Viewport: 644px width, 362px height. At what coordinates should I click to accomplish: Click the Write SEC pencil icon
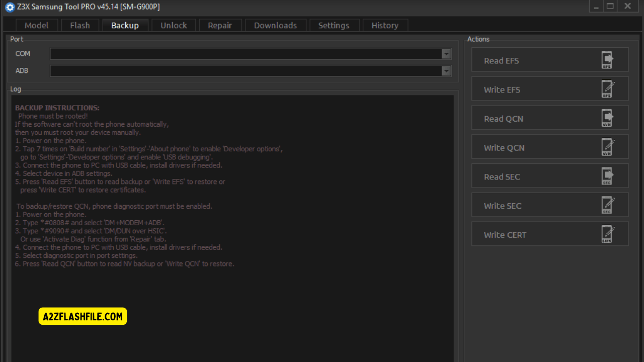[x=607, y=205]
